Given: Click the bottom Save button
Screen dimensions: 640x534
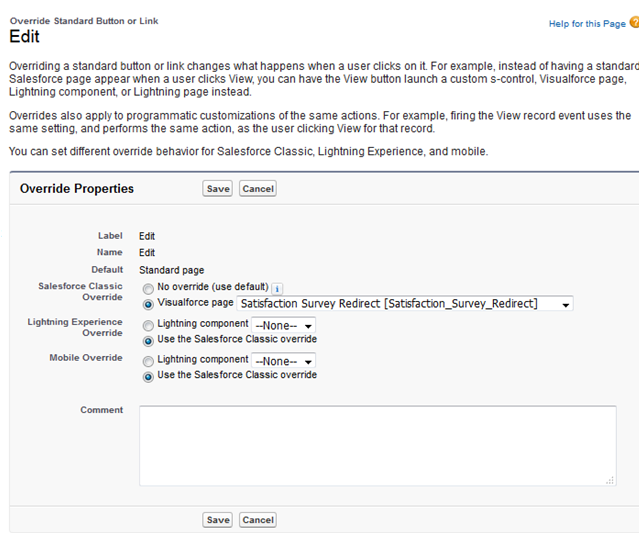Looking at the screenshot, I should click(x=217, y=520).
